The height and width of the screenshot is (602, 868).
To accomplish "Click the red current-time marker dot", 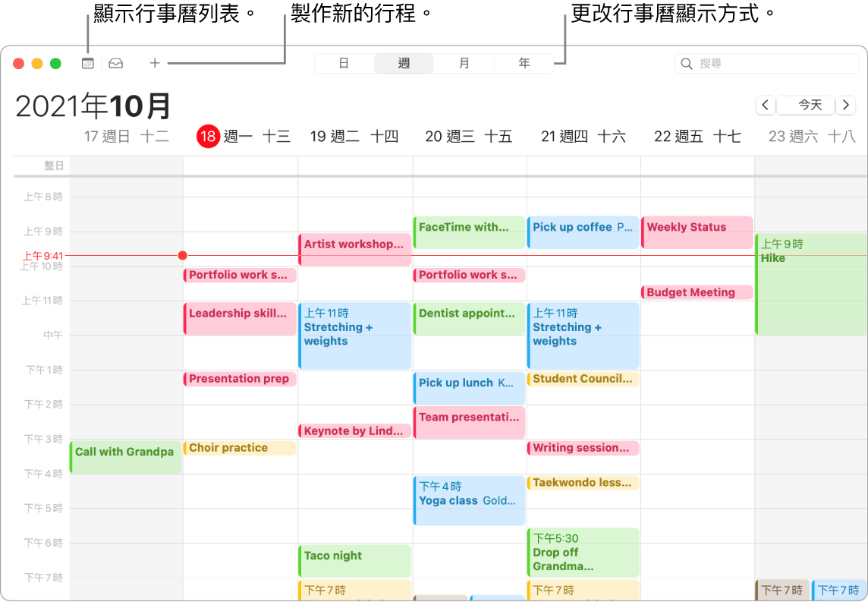I will (x=182, y=256).
